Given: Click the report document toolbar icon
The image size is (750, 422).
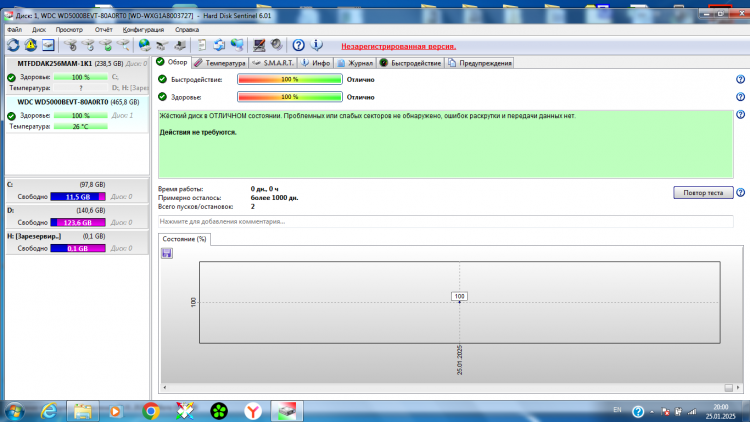Looking at the screenshot, I should click(x=201, y=45).
